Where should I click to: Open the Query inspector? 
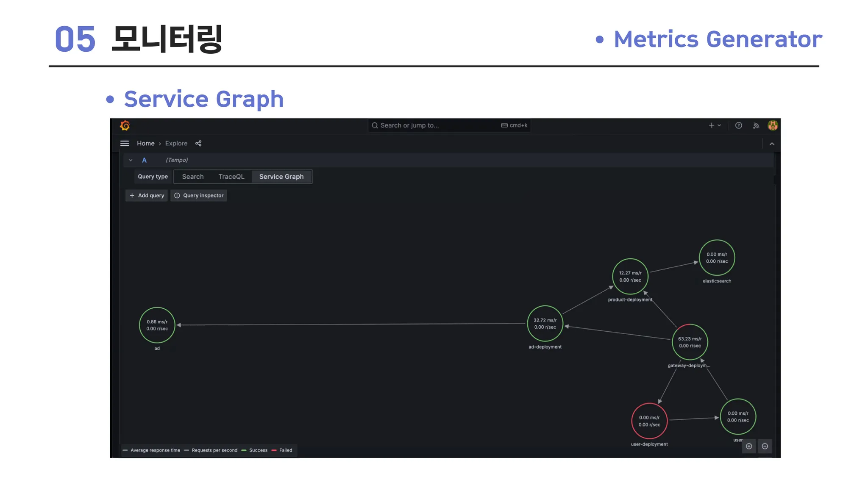[x=199, y=196]
